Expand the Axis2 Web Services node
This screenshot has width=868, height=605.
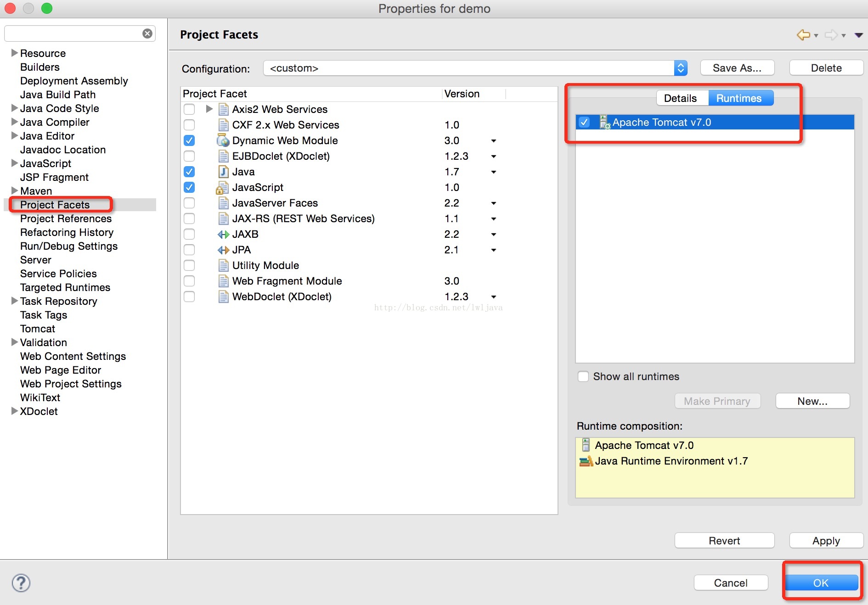[209, 109]
